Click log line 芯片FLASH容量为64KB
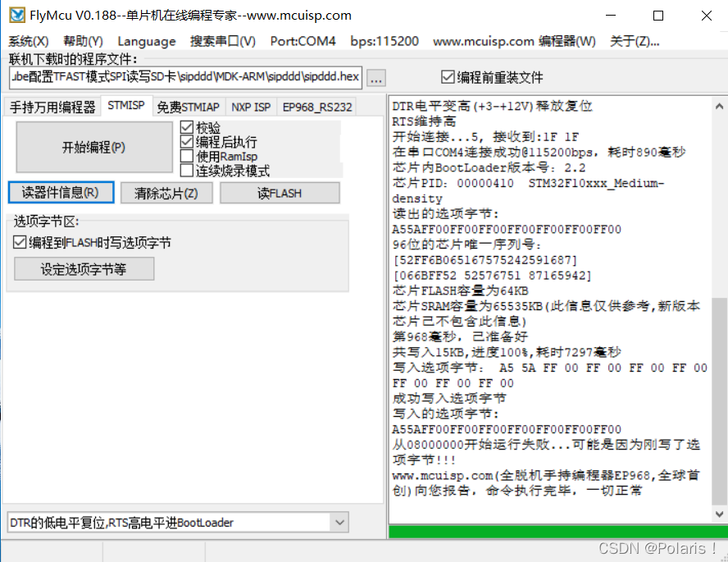This screenshot has width=728, height=562. click(x=460, y=290)
